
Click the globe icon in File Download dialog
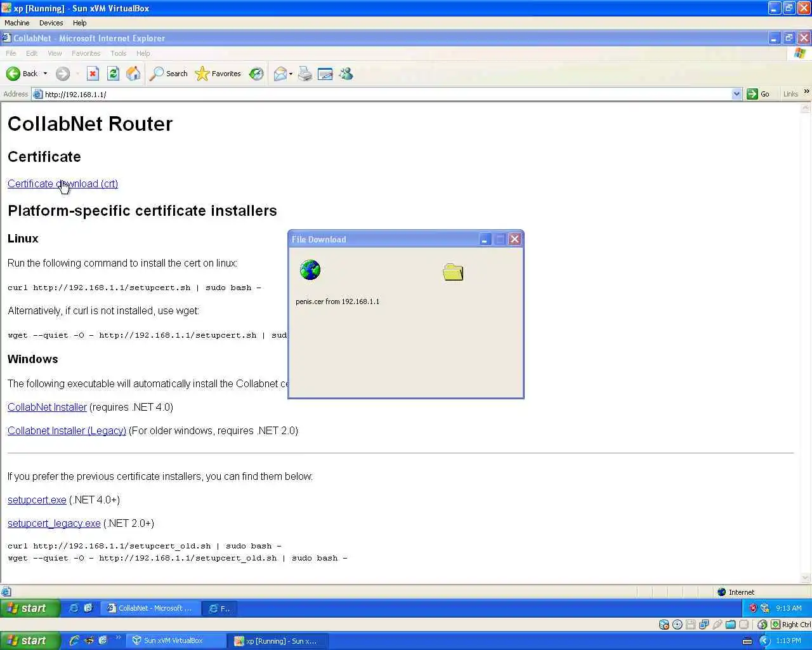pyautogui.click(x=310, y=270)
